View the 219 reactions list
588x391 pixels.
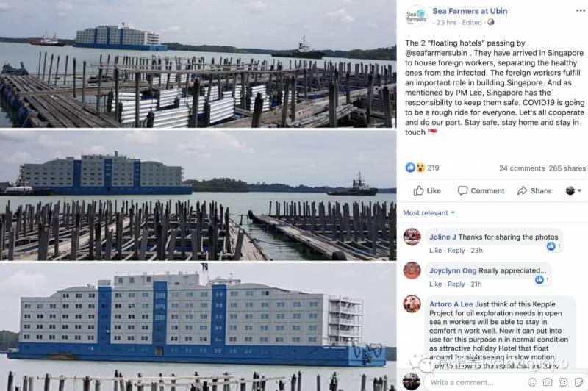422,168
